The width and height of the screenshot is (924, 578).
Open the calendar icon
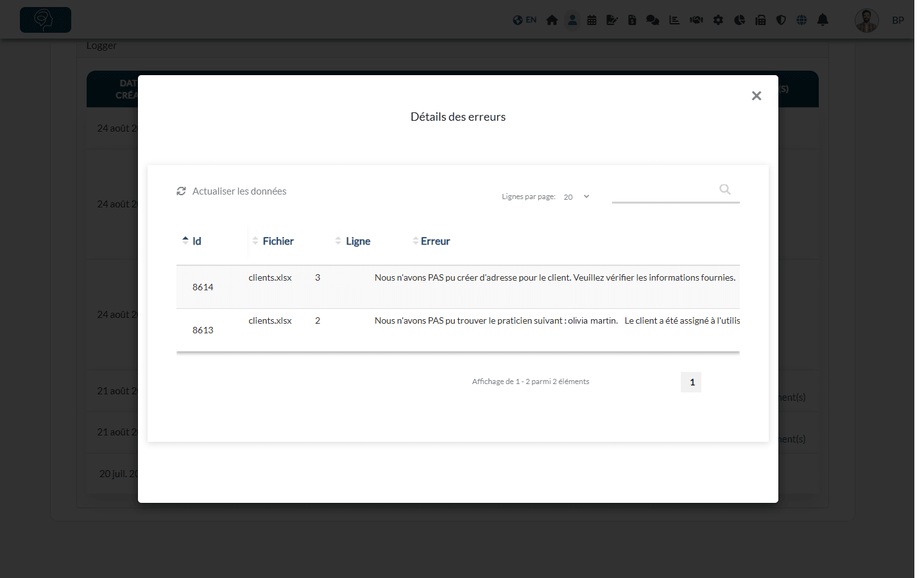tap(592, 20)
